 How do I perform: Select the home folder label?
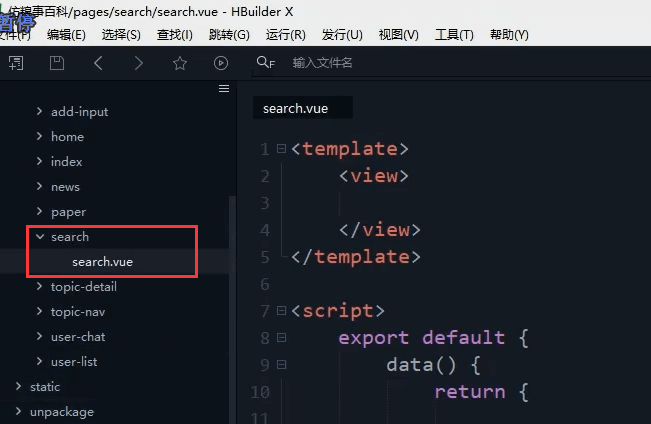click(x=67, y=136)
